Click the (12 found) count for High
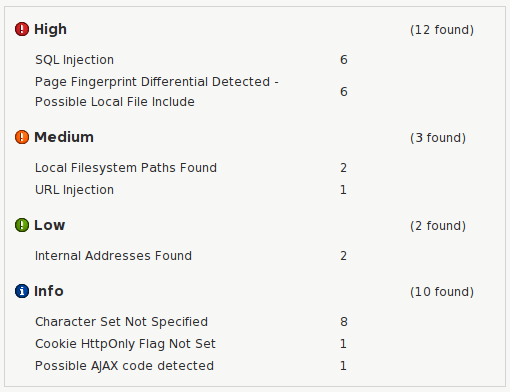The image size is (510, 392). (442, 30)
